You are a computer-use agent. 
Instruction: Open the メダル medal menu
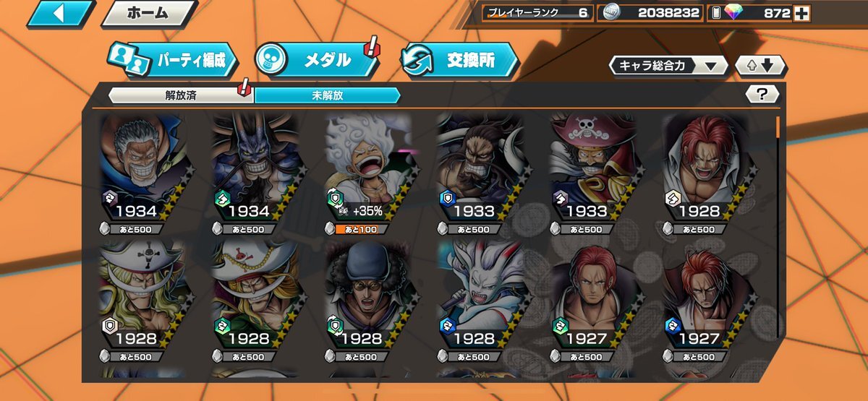click(317, 61)
